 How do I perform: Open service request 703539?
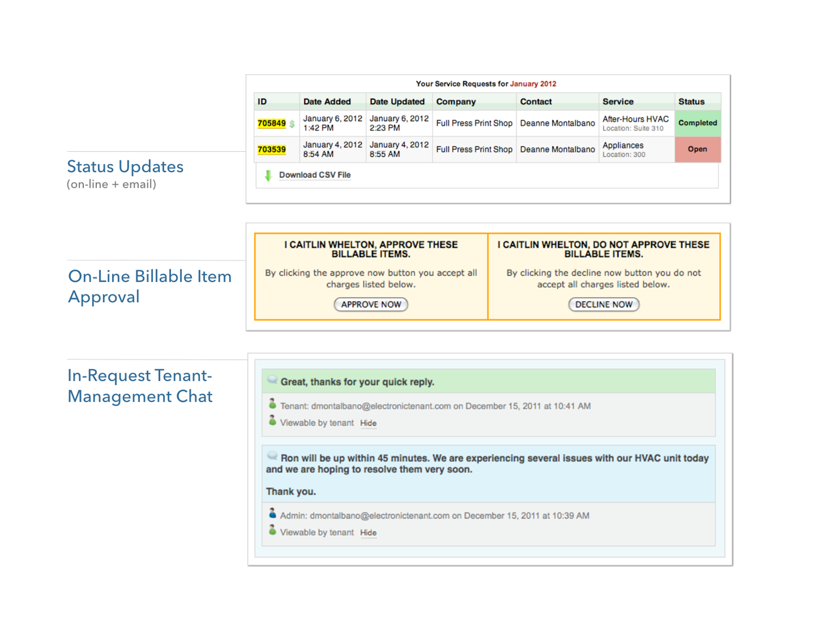click(271, 149)
